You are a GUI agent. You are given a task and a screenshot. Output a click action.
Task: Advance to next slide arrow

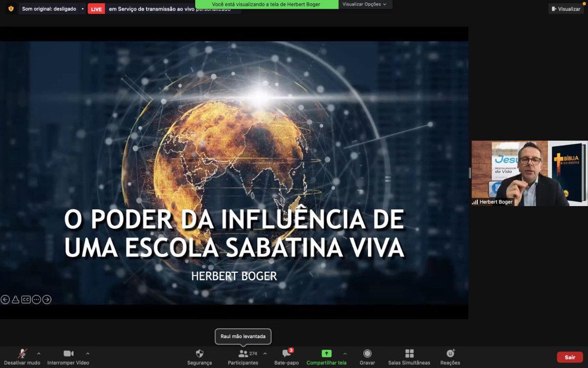[x=47, y=299]
